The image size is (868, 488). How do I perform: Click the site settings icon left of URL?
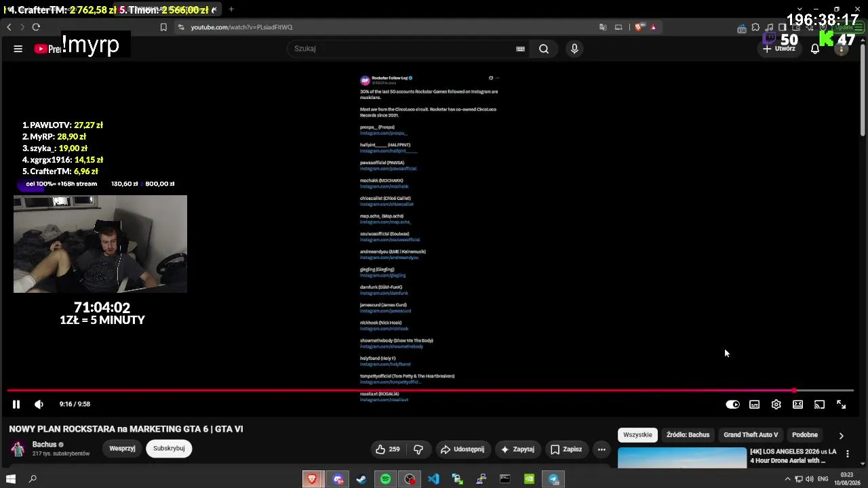[180, 27]
